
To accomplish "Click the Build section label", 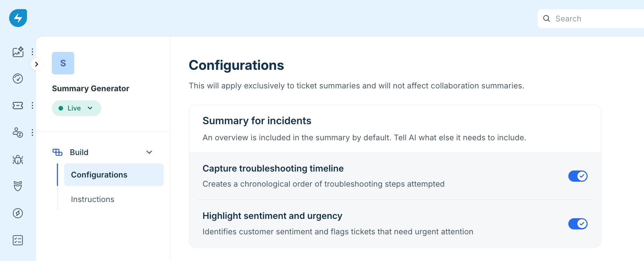I will coord(79,152).
